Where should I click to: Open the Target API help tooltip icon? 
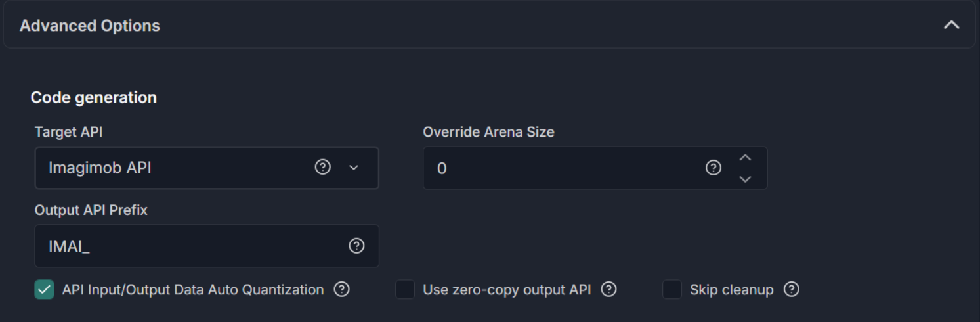[322, 167]
